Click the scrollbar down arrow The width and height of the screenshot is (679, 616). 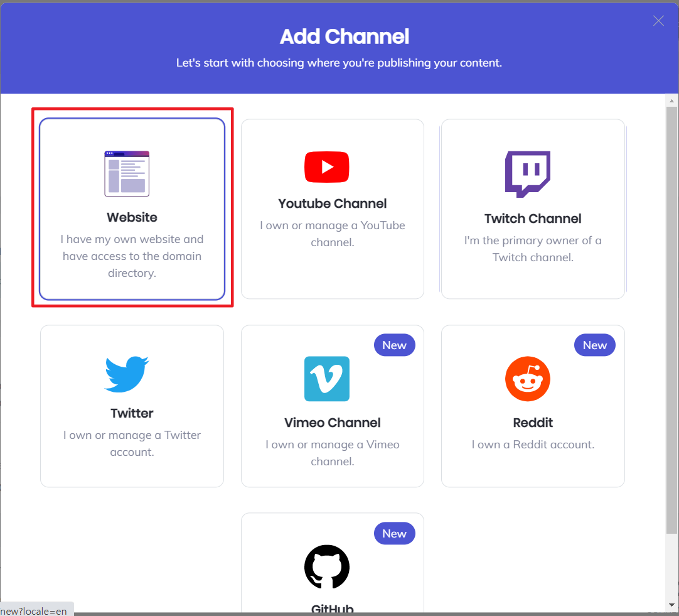pyautogui.click(x=671, y=604)
